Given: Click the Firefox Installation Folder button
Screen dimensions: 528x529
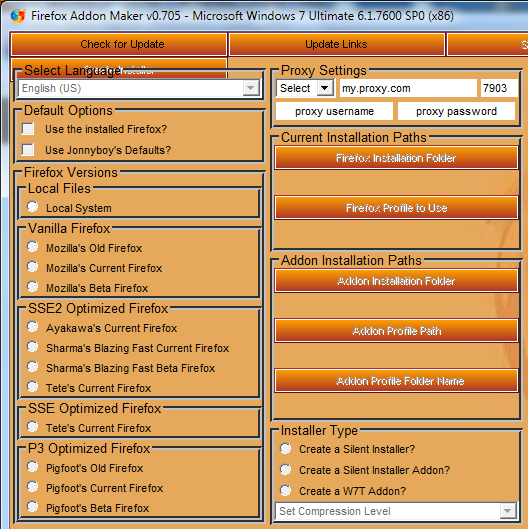Looking at the screenshot, I should pos(396,158).
